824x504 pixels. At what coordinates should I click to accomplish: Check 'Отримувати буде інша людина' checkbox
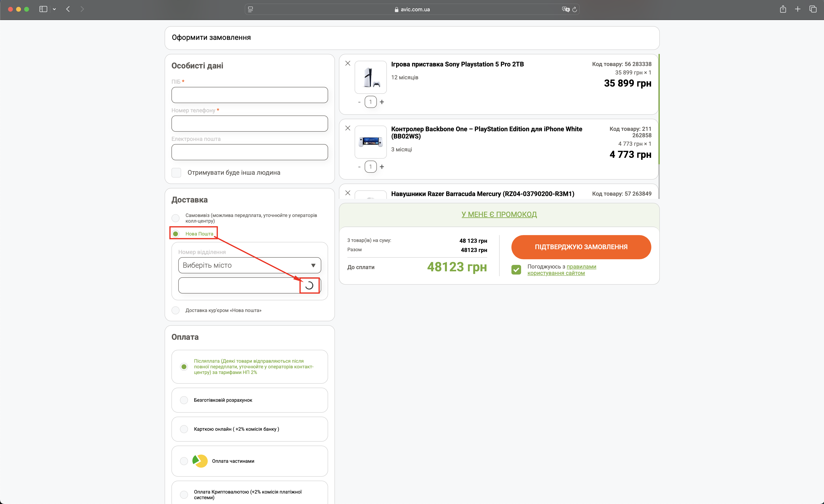point(176,172)
